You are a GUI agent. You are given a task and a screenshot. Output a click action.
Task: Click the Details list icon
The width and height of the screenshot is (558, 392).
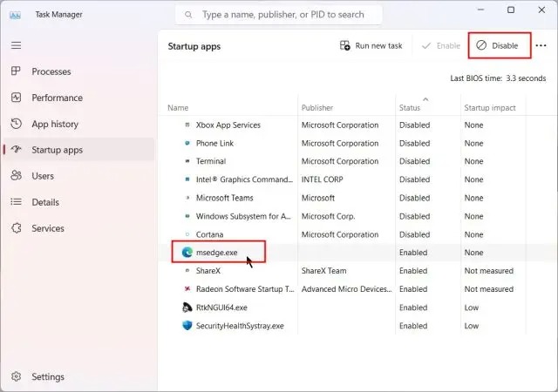pos(16,202)
